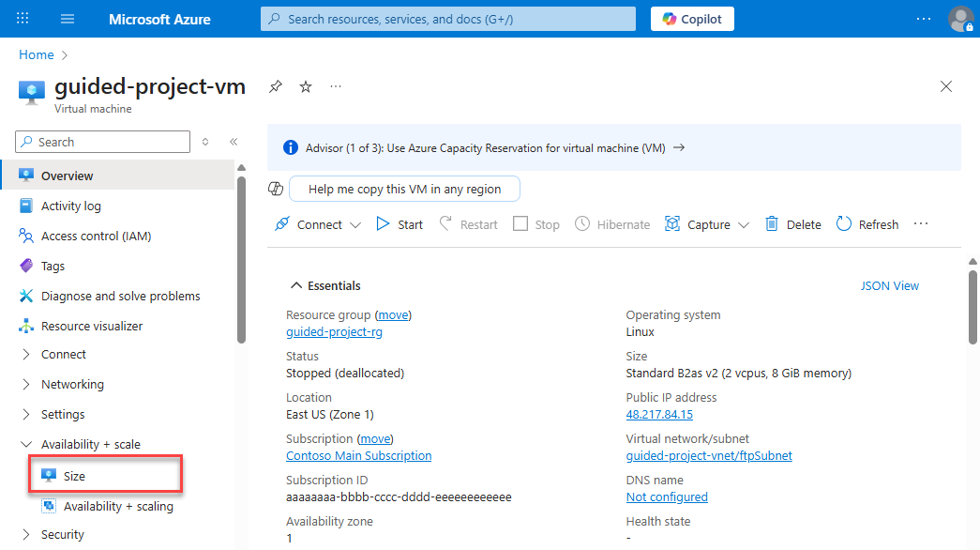
Task: Open the Azure apps grid launcher
Action: coord(23,19)
